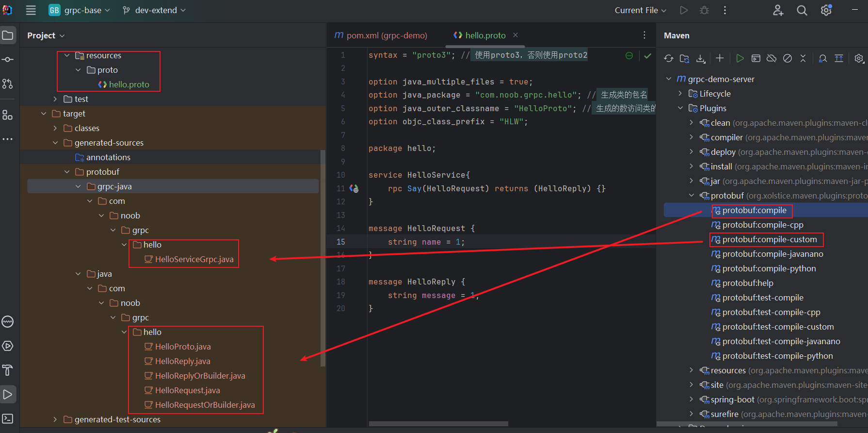Open the Terminal tool window
This screenshot has height=433, width=868.
coord(8,418)
